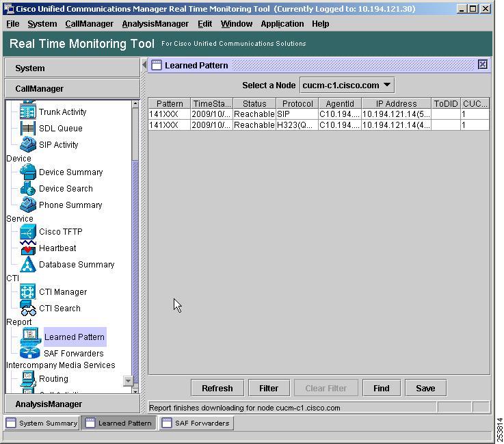The image size is (504, 444).
Task: Open the System menu
Action: (x=42, y=24)
